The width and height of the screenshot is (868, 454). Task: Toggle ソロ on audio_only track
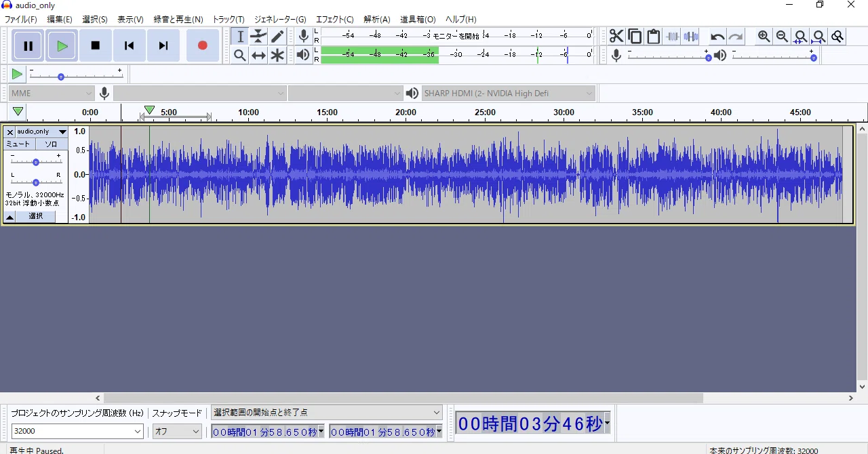click(x=52, y=144)
